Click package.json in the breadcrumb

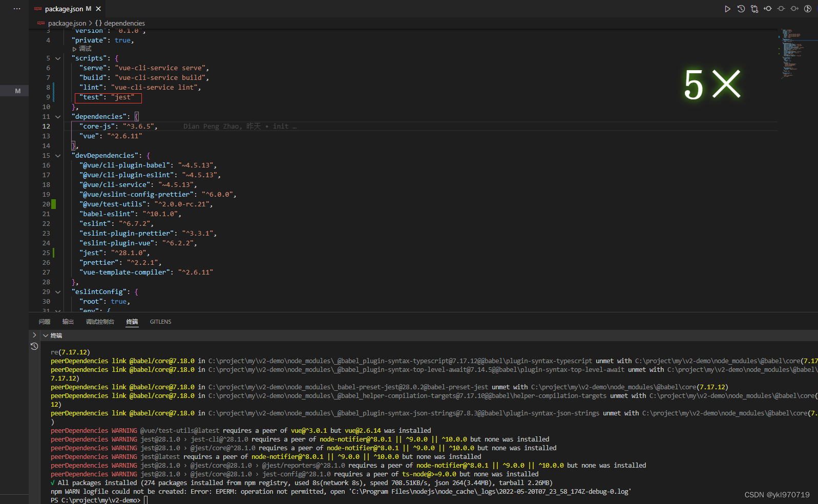coord(67,23)
